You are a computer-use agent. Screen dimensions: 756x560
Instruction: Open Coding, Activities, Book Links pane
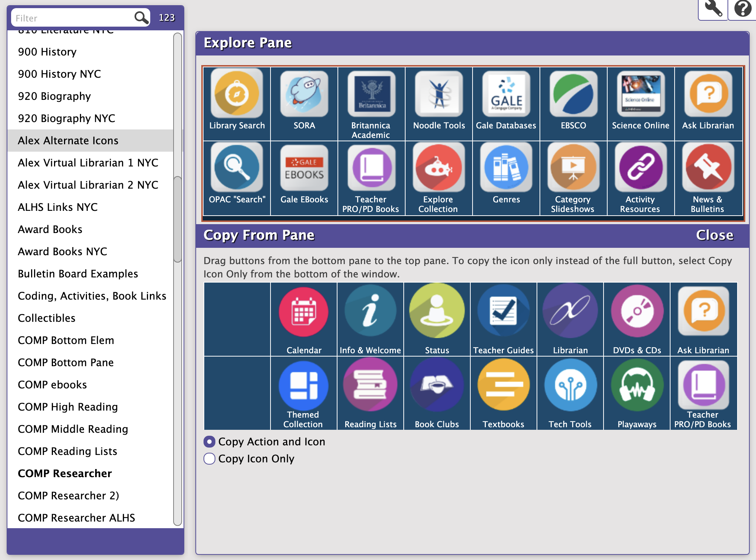[x=90, y=296]
